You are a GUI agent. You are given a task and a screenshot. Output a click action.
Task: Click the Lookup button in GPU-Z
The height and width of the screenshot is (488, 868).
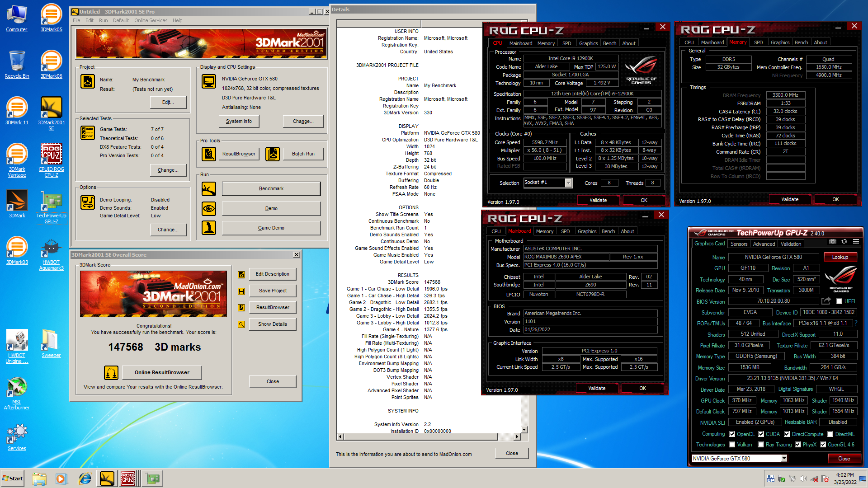click(840, 257)
